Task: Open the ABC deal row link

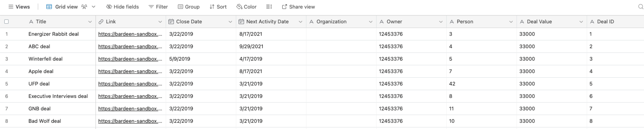Action: pyautogui.click(x=130, y=47)
